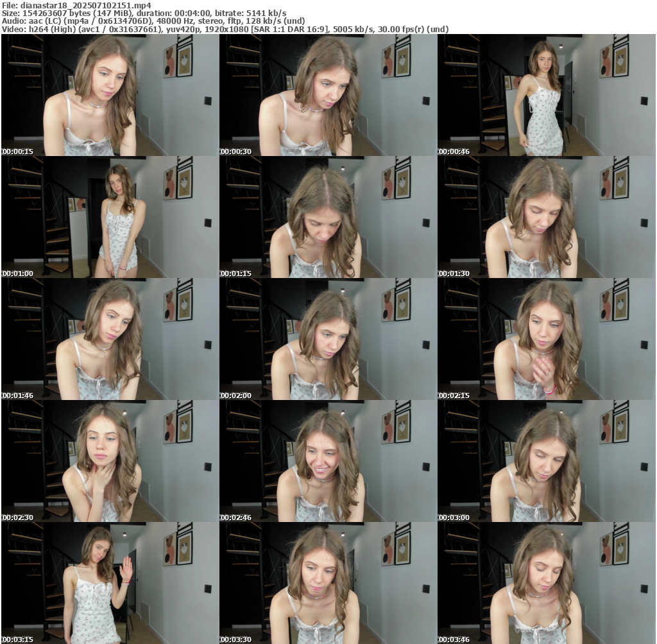Select the thumbnail stamped 00:01:15
This screenshot has width=657, height=644.
click(328, 217)
